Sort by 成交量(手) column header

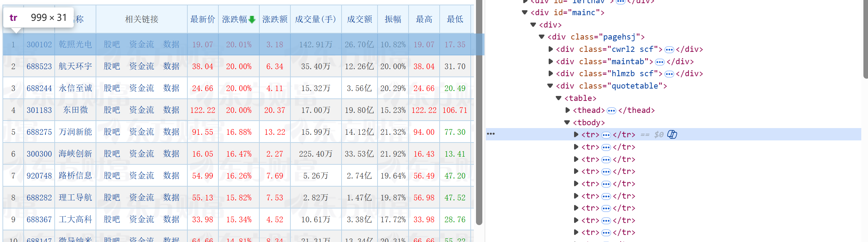click(x=315, y=19)
